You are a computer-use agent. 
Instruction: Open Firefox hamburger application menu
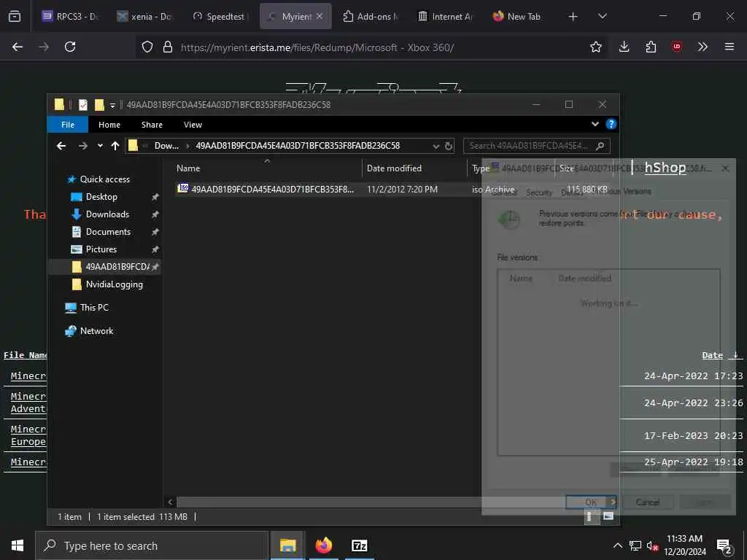729,47
